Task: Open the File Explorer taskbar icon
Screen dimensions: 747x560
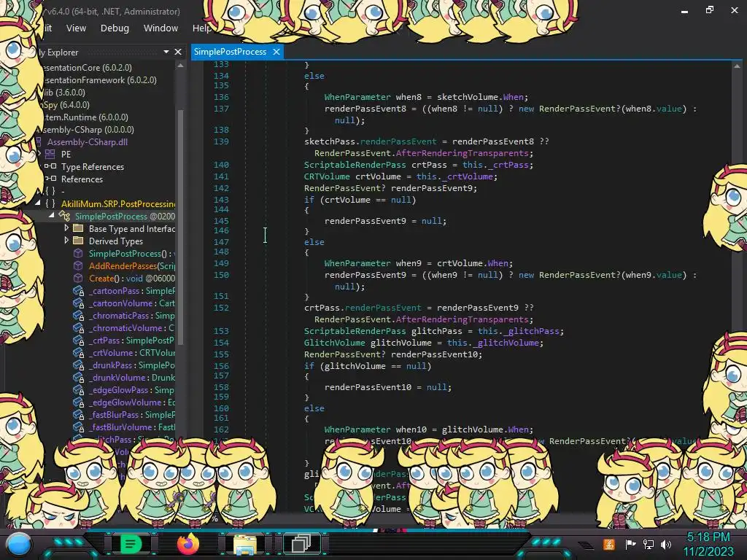Action: pyautogui.click(x=245, y=544)
